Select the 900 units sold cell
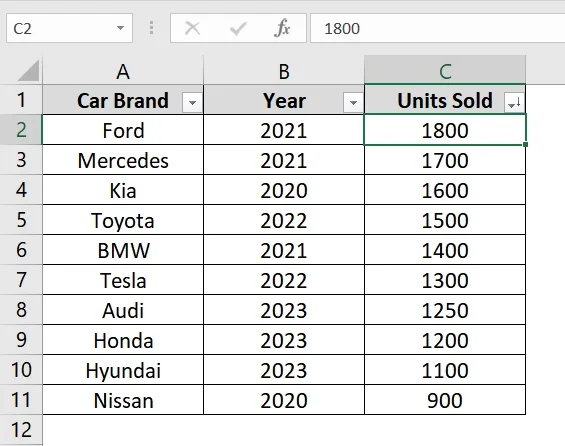This screenshot has width=565, height=446. coord(445,400)
